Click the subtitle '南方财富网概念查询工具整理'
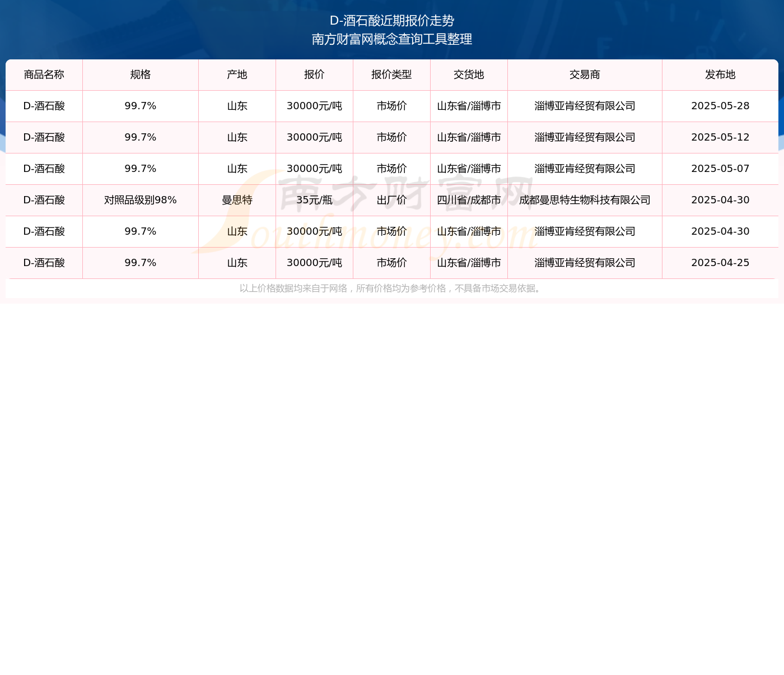Screen dimensions: 784x675 click(392, 39)
